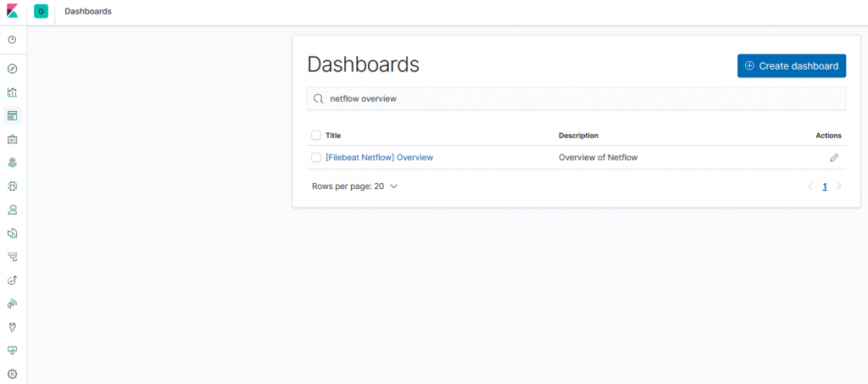Check the Filebeat Netflow Overview row checkbox
Screen dimensions: 868x384
316,158
